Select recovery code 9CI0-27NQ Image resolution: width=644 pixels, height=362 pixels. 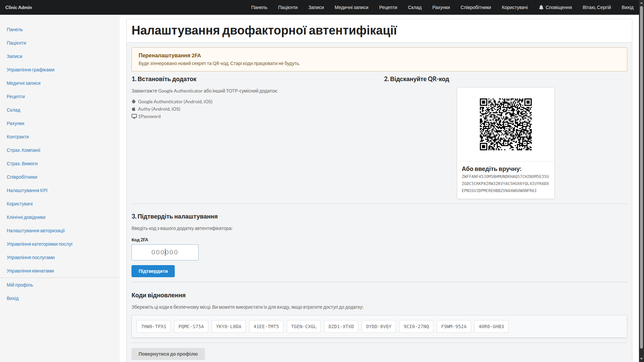tap(416, 326)
